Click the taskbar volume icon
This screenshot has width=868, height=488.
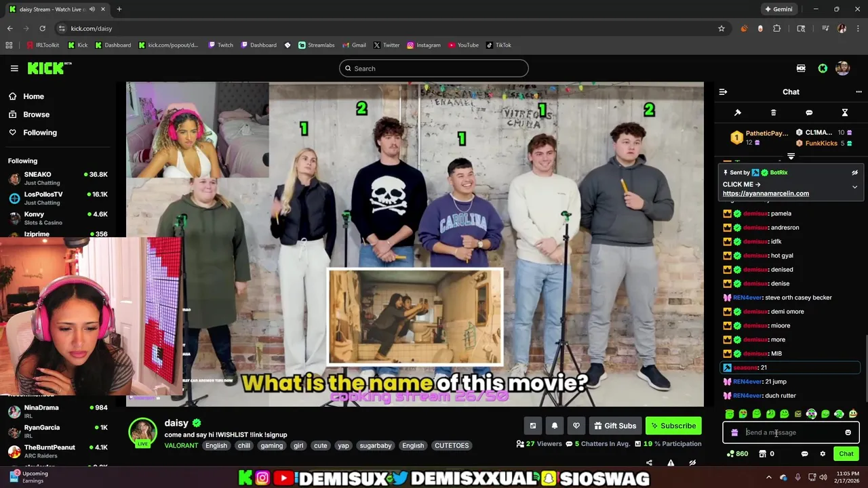[823, 477]
